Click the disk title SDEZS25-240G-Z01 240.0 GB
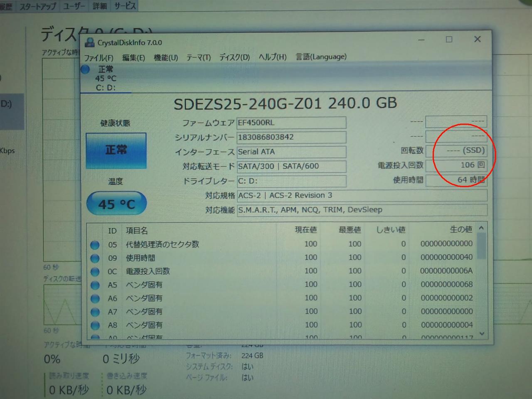Viewport: 532px width, 399px height. pos(285,103)
